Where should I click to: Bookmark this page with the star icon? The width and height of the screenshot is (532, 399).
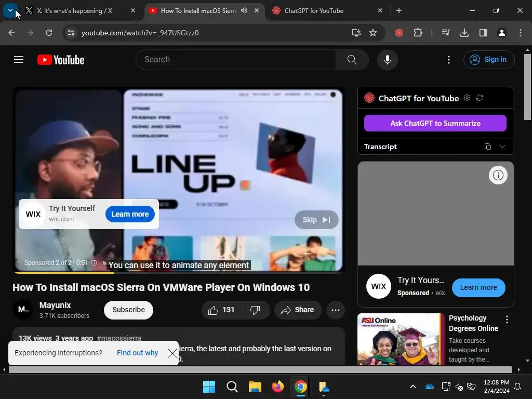point(373,33)
